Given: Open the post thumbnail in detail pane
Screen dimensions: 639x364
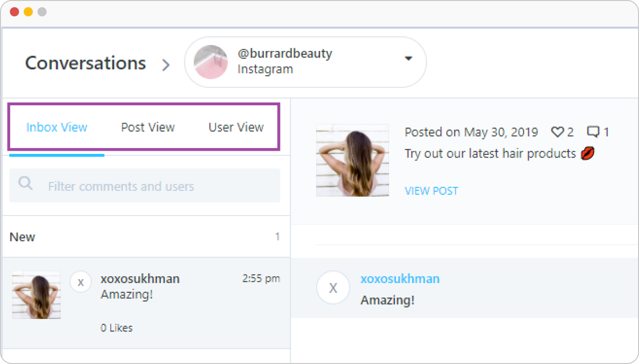Looking at the screenshot, I should click(x=352, y=160).
